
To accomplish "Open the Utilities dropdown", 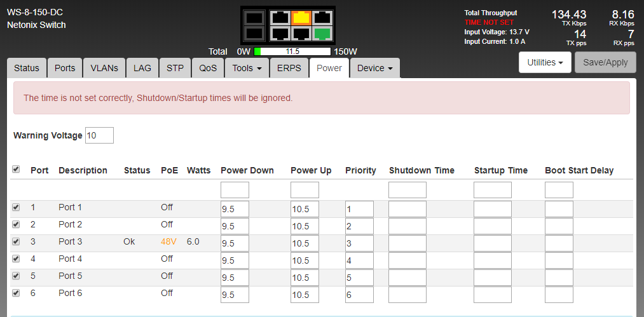I will [545, 62].
